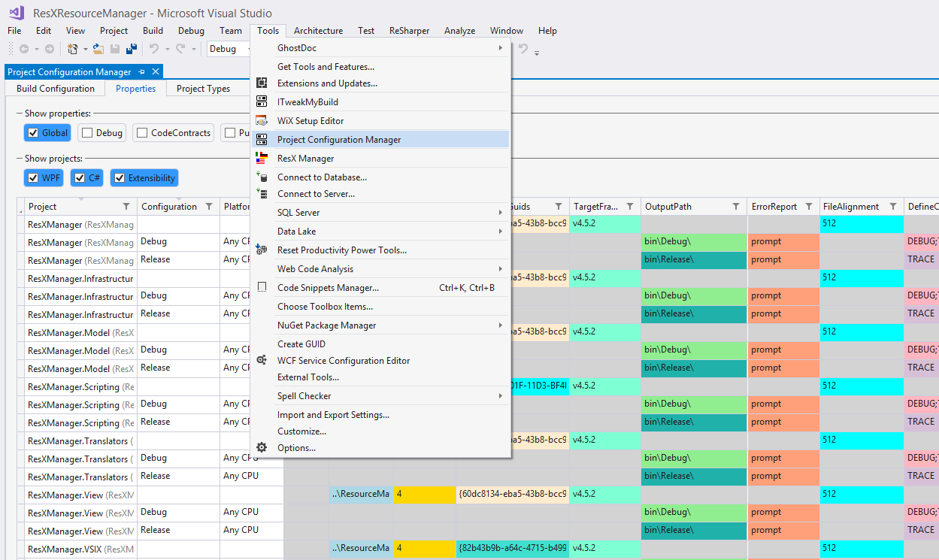Open the toolbar overflow options arrow

tap(537, 52)
